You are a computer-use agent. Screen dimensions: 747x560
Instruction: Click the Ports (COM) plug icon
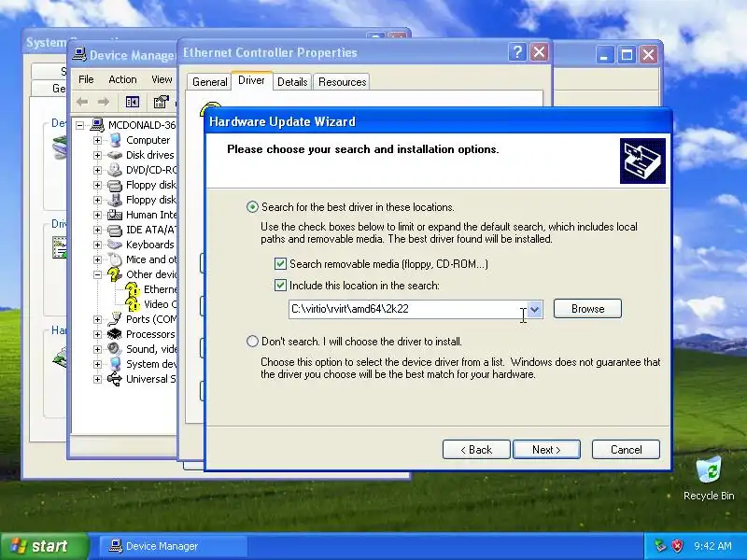[x=115, y=319]
